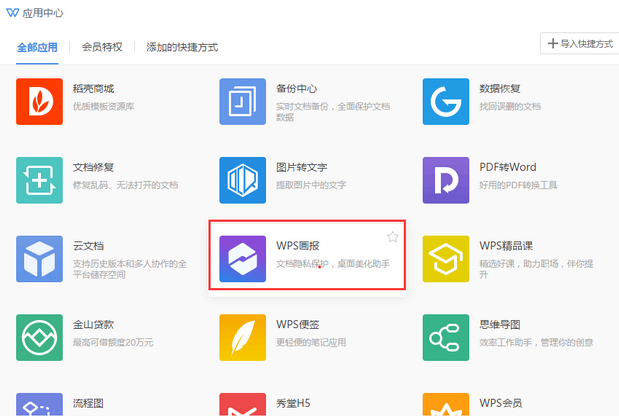The image size is (619, 416).
Task: Click the 图片转文字 title text
Action: 302,167
